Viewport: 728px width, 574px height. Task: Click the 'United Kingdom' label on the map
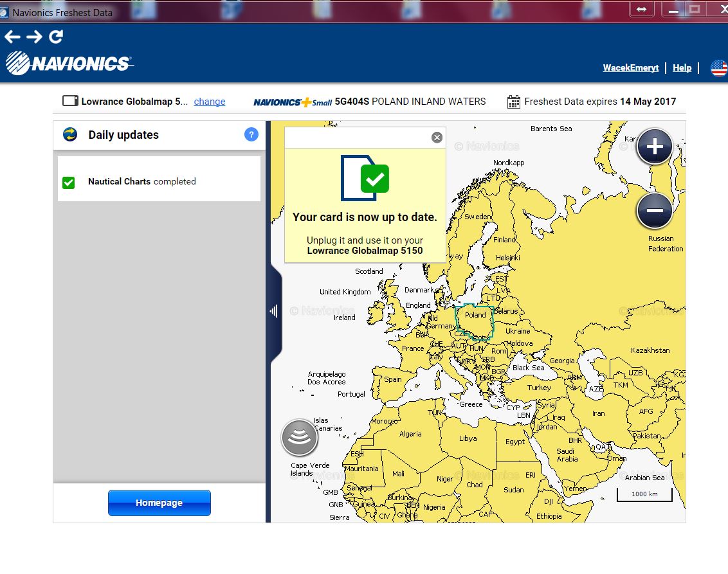click(x=345, y=292)
